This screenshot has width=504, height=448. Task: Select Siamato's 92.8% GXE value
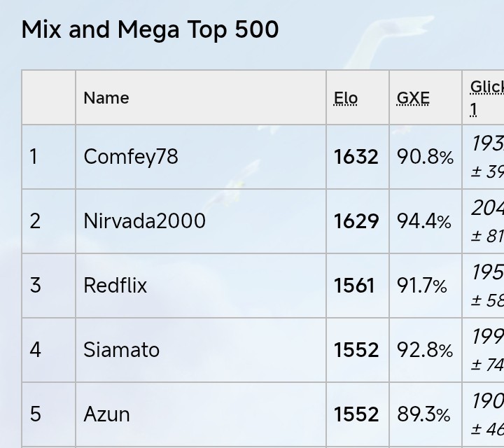click(x=425, y=350)
